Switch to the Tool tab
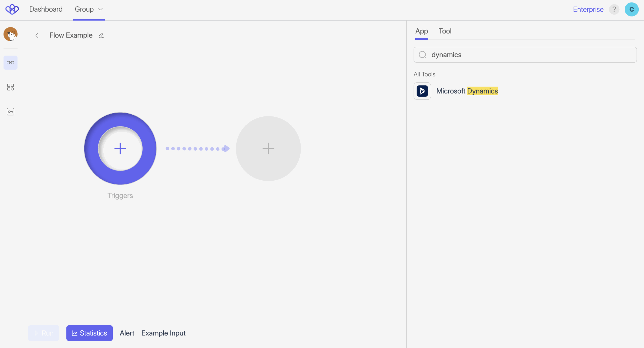Screen dimensions: 644x348 [445, 31]
